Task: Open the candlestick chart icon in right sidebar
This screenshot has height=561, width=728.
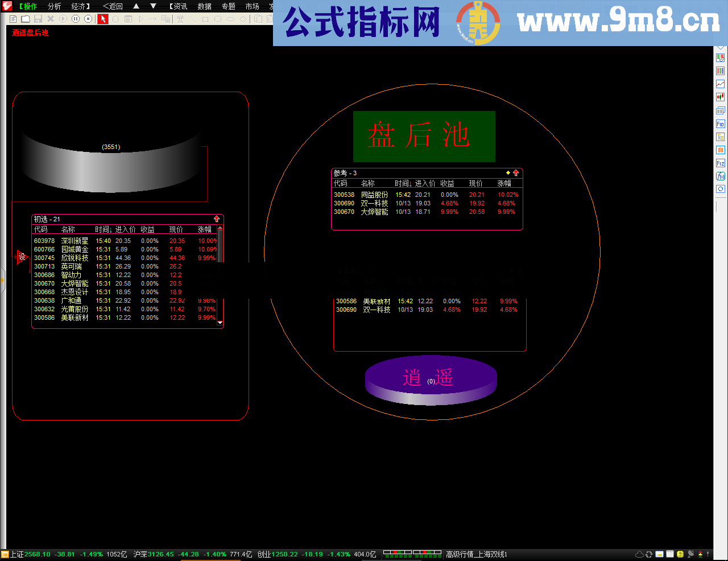Action: point(720,97)
